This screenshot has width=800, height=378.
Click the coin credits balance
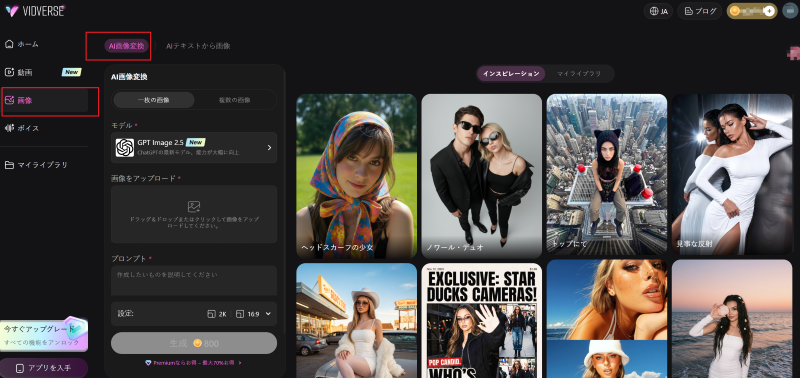coord(752,11)
